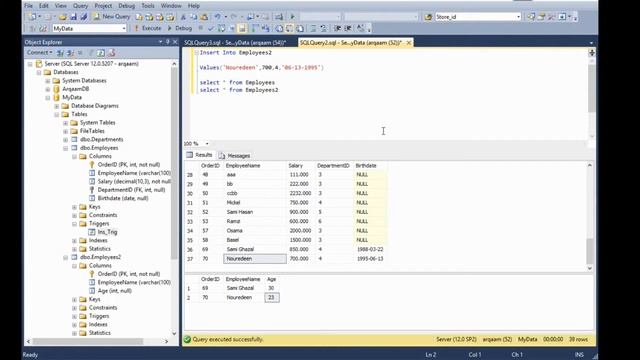Collapse the dbo.Employees2 table node
This screenshot has width=640, height=360.
coord(65,258)
